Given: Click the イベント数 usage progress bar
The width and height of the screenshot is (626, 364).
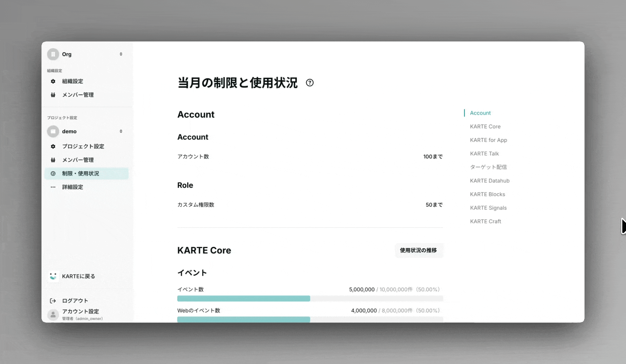Looking at the screenshot, I should point(310,299).
